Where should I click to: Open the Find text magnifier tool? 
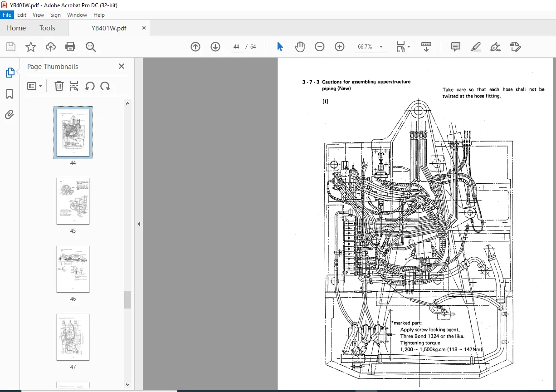pyautogui.click(x=91, y=47)
